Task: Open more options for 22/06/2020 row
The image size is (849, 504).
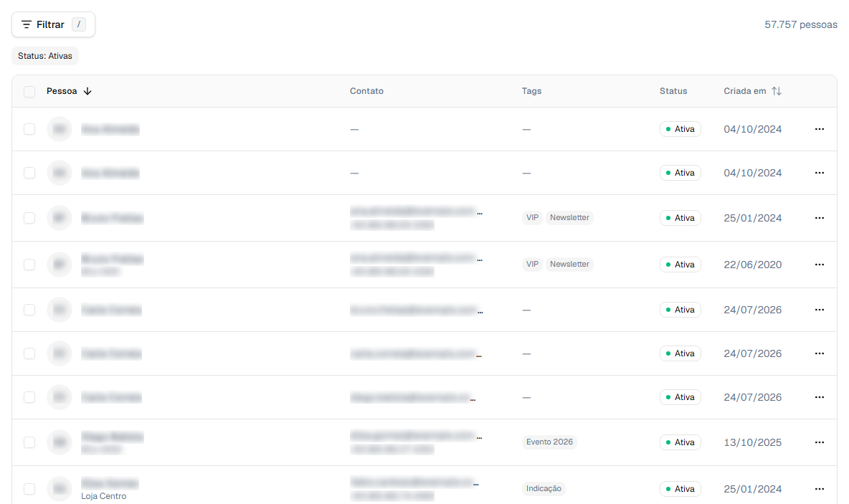Action: (819, 264)
